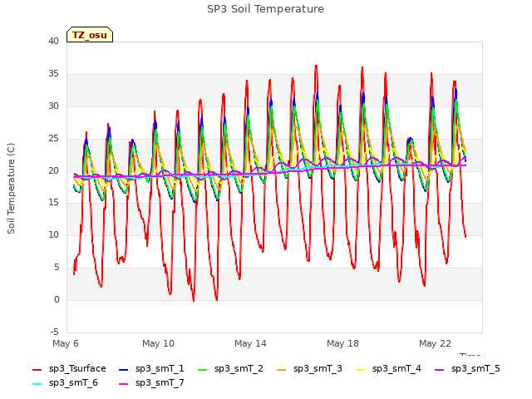Click the yellow sp3_smT_4 legend swatch
This screenshot has width=532, height=399.
(361, 369)
